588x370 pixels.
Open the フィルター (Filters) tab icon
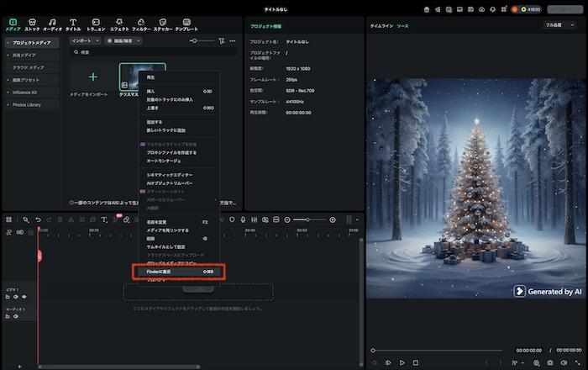click(141, 22)
